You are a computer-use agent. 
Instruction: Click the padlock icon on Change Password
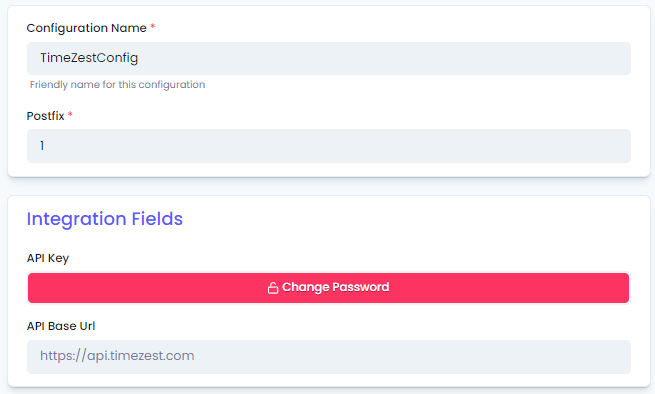point(273,288)
